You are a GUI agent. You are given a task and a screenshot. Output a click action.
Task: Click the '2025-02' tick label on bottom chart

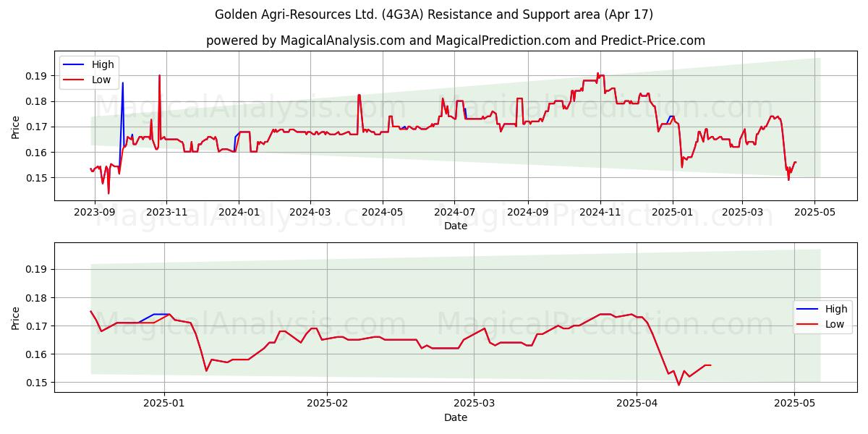click(327, 404)
